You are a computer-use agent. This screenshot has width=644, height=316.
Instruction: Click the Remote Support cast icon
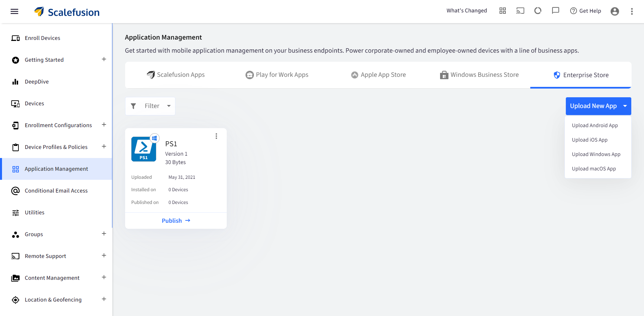[x=15, y=256]
